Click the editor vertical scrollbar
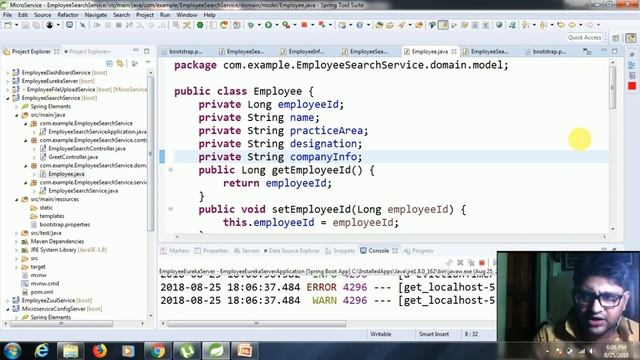This screenshot has width=640, height=360. (x=612, y=87)
